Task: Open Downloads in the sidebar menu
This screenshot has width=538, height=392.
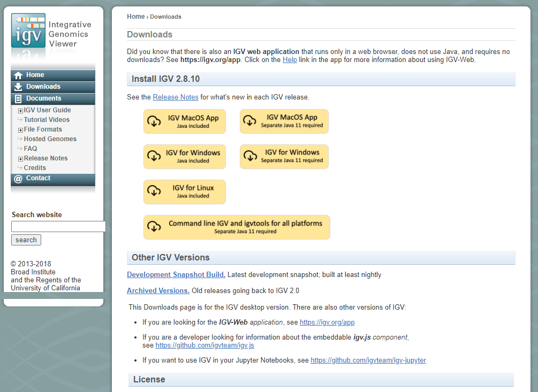Action: click(53, 87)
